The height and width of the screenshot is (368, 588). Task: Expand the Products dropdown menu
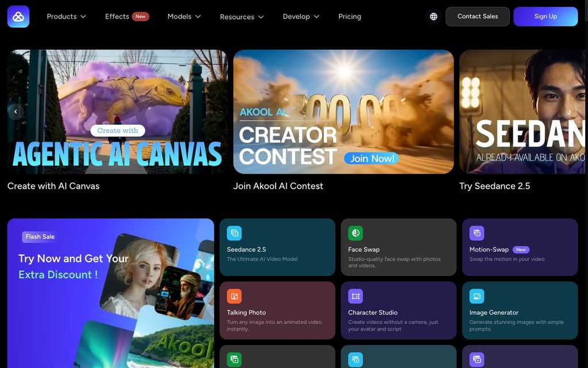[67, 17]
